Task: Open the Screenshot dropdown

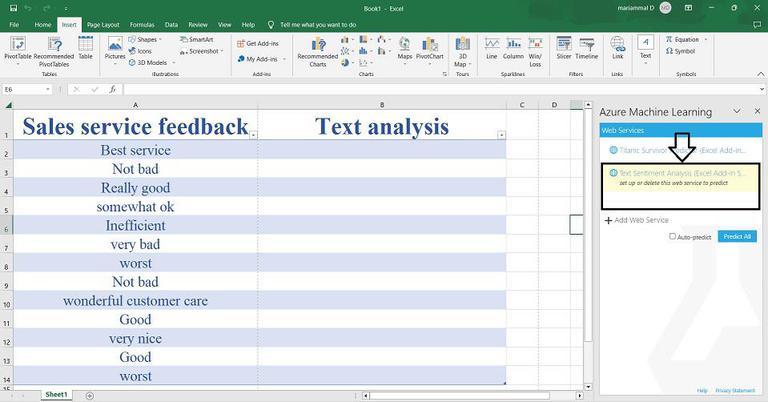Action: 202,51
